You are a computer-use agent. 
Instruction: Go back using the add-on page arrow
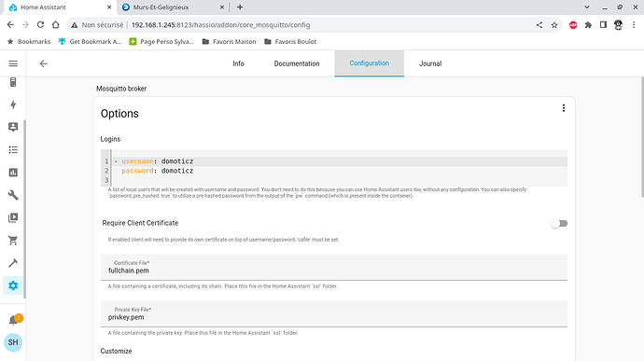tap(44, 63)
